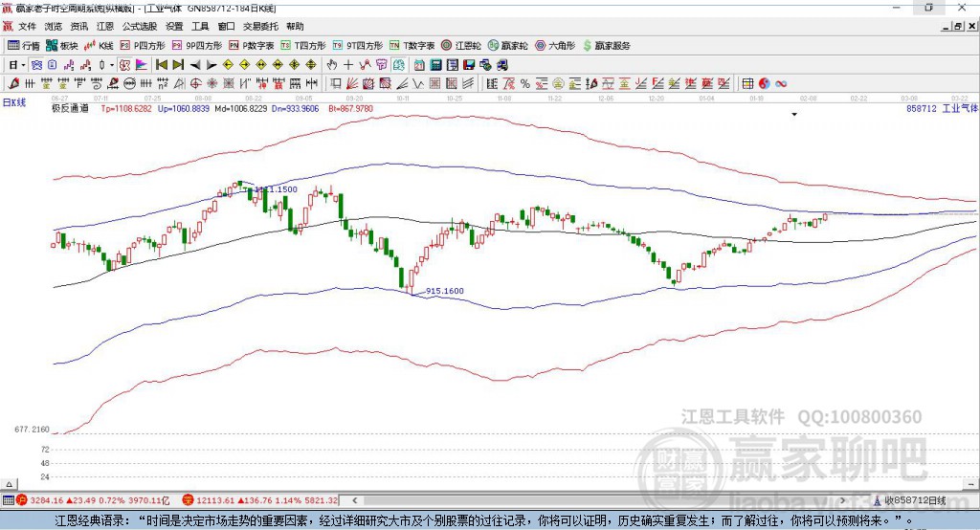Screen dimensions: 980x530
Task: Open the 工具 menu
Action: (x=200, y=26)
